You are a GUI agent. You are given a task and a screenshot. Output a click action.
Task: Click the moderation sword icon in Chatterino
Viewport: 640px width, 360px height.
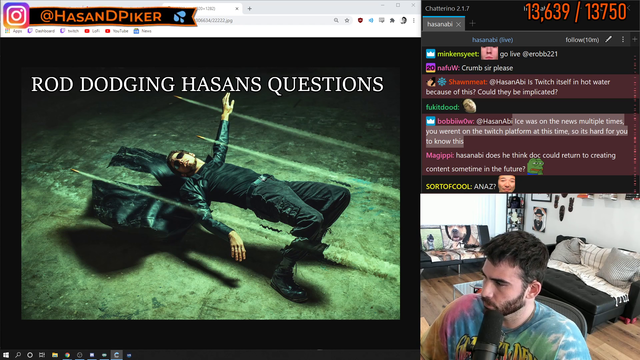[609, 39]
